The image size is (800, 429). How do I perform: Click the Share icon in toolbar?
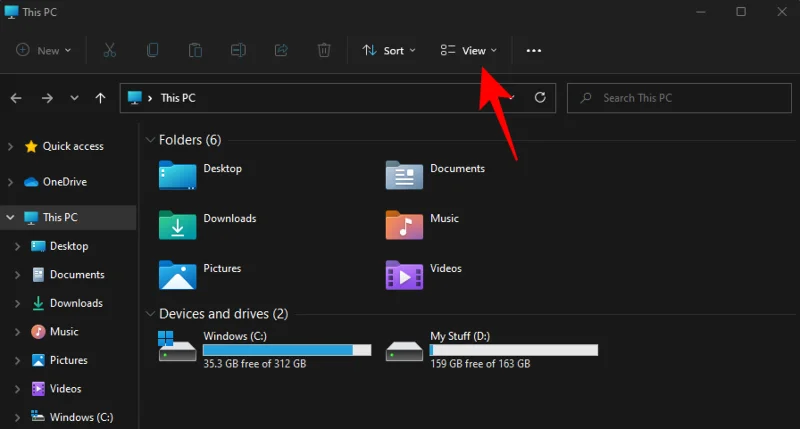coord(281,50)
